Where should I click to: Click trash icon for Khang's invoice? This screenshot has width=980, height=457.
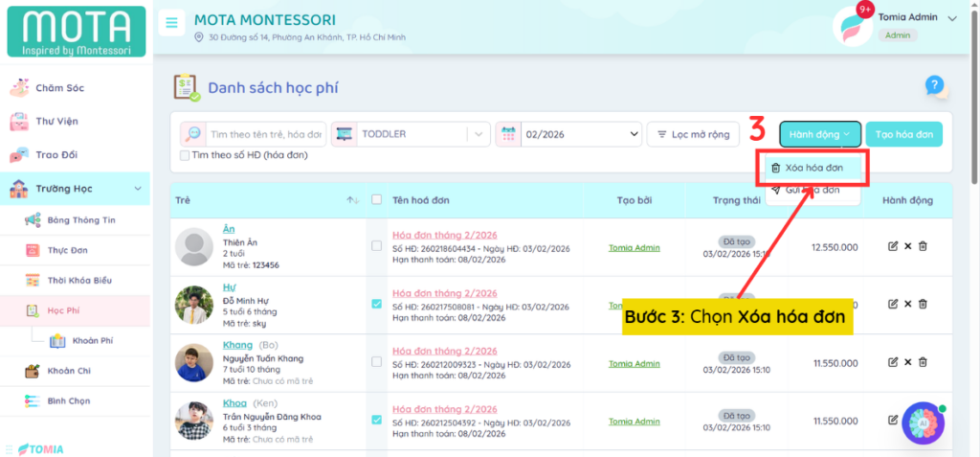click(923, 361)
